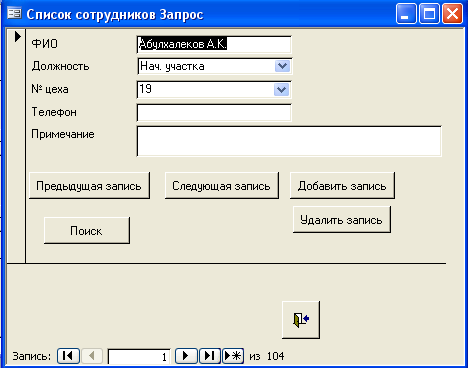Screen dimensions: 468x368
Task: Select the record selector arrow strip
Action: (x=16, y=146)
